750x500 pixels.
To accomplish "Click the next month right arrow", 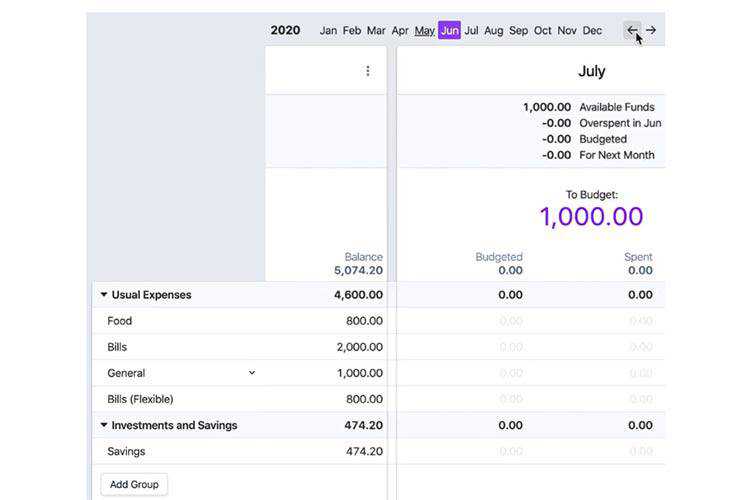I will point(651,30).
